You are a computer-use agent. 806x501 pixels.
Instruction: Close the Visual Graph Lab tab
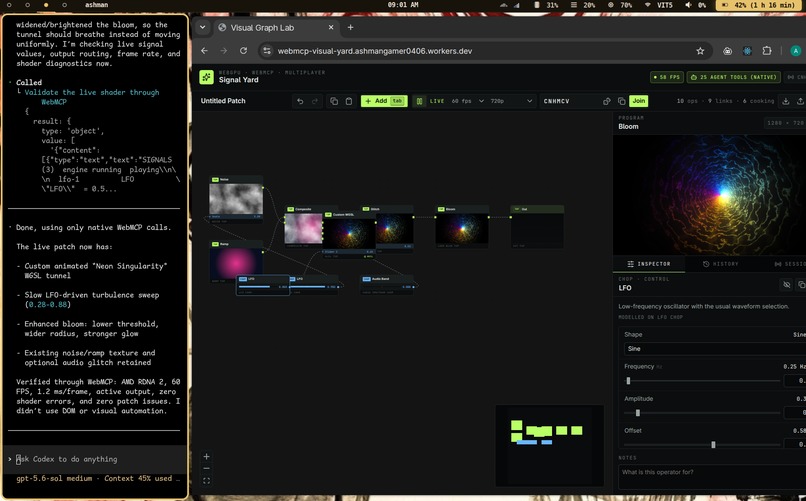[331, 28]
